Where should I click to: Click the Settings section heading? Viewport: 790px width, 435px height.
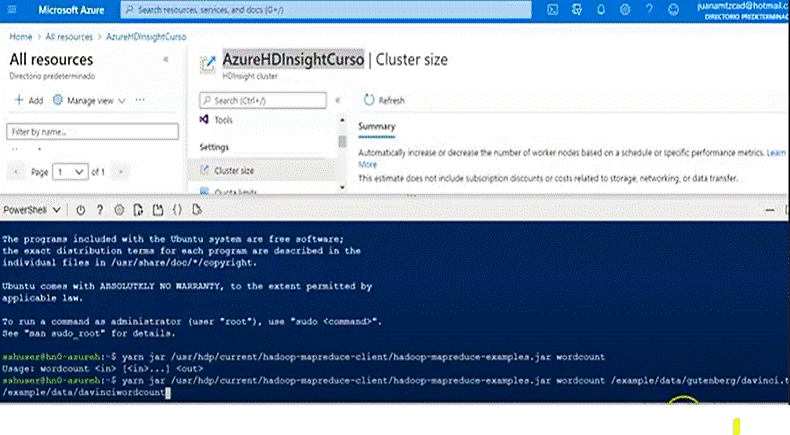[x=214, y=147]
